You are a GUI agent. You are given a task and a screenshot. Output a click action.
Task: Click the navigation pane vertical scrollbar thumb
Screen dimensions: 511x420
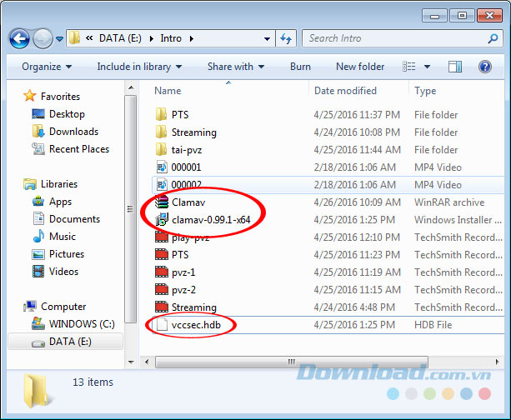pyautogui.click(x=131, y=209)
